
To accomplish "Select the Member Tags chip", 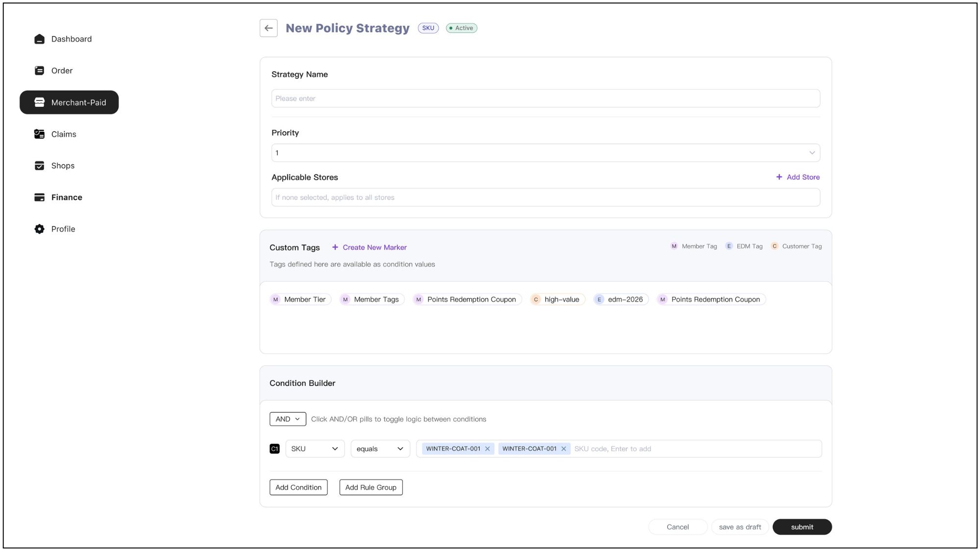I will pyautogui.click(x=372, y=299).
